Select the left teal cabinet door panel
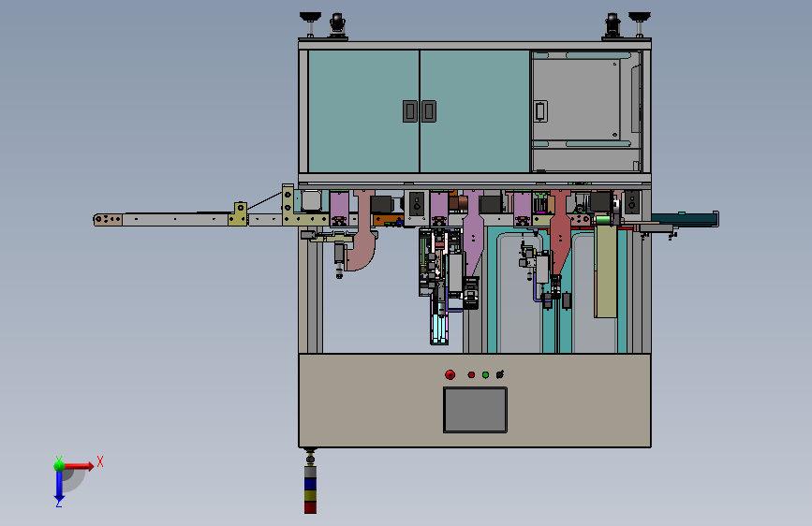This screenshot has height=526, width=812. coord(363,111)
